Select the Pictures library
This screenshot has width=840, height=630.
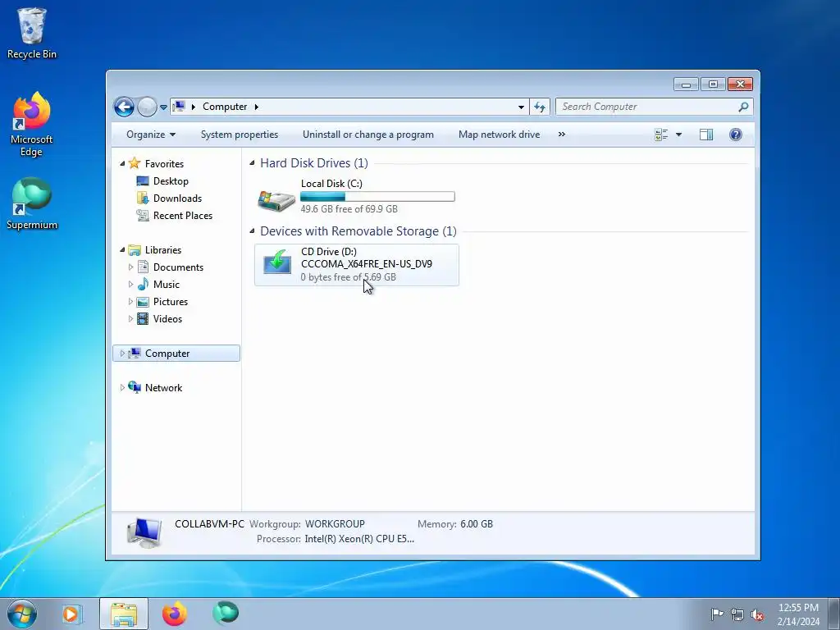click(x=171, y=302)
